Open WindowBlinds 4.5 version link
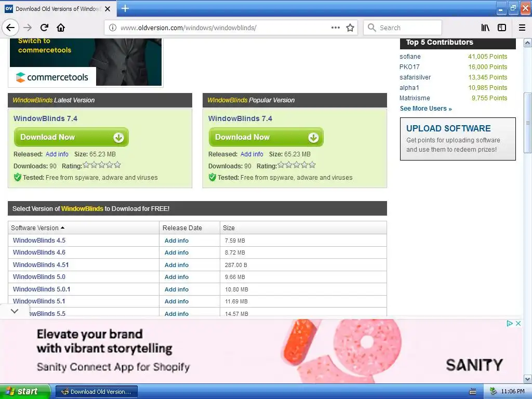 pos(39,240)
